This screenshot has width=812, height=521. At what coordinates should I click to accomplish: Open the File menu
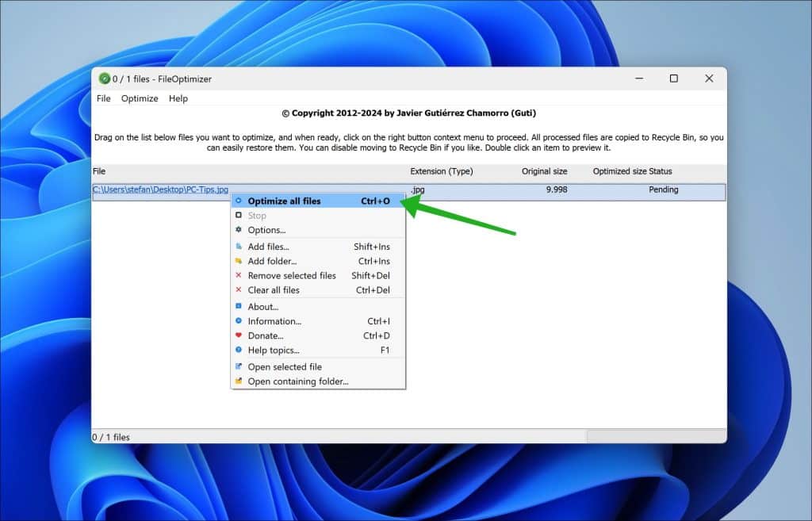[x=104, y=98]
